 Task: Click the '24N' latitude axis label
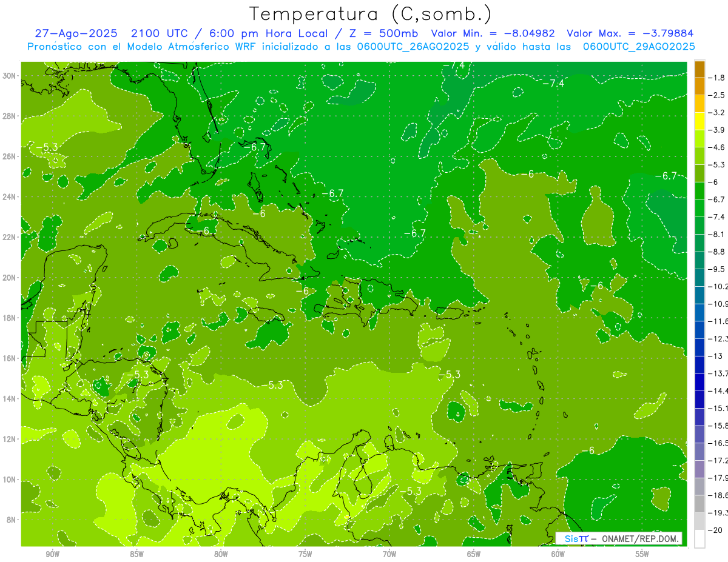point(9,197)
